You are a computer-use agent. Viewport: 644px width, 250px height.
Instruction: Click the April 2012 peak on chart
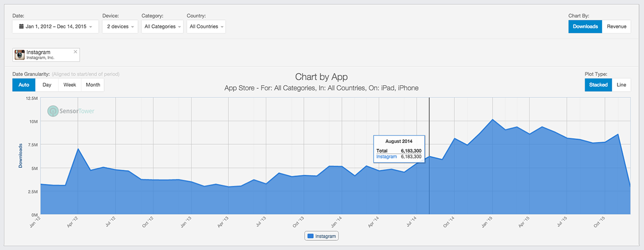pos(78,149)
